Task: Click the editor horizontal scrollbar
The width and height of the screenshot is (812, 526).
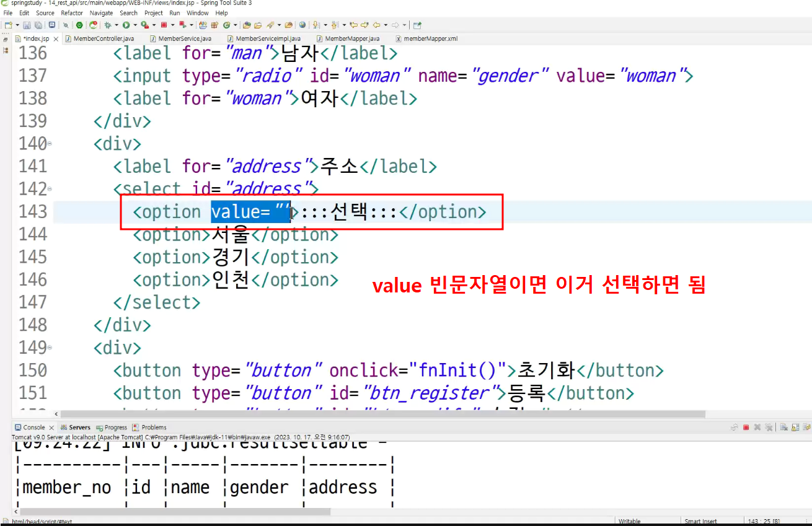Action: (382, 414)
